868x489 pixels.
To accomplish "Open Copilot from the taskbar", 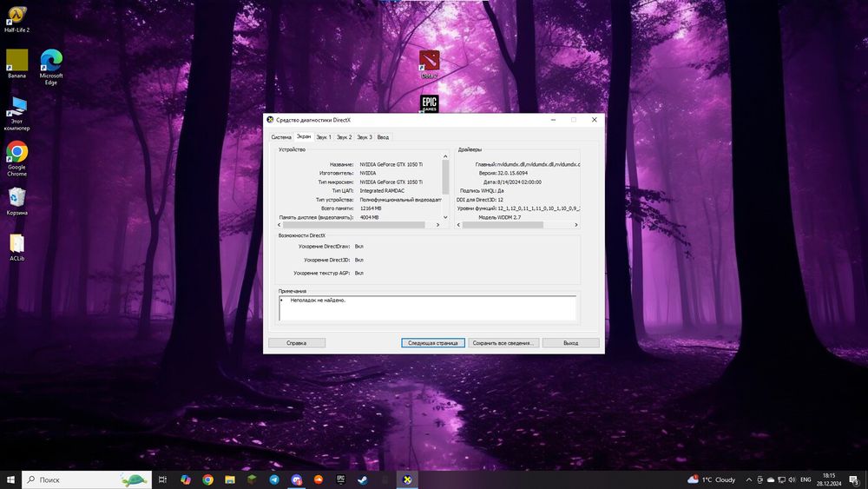I will coord(186,479).
